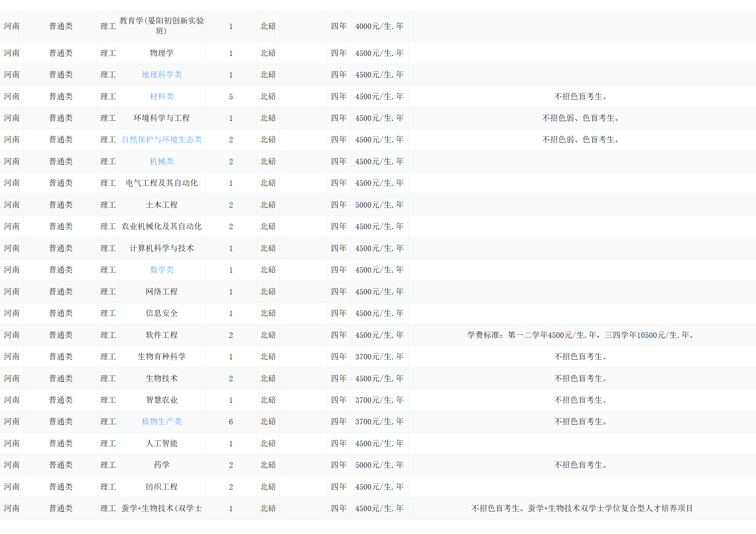756x534 pixels.
Task: Select the 电气工程及其自动化 cell
Action: (162, 183)
